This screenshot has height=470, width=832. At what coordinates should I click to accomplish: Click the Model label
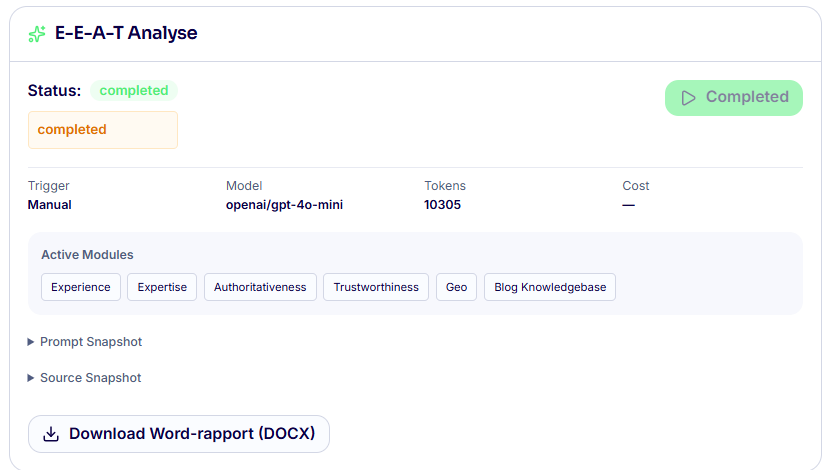(x=244, y=186)
